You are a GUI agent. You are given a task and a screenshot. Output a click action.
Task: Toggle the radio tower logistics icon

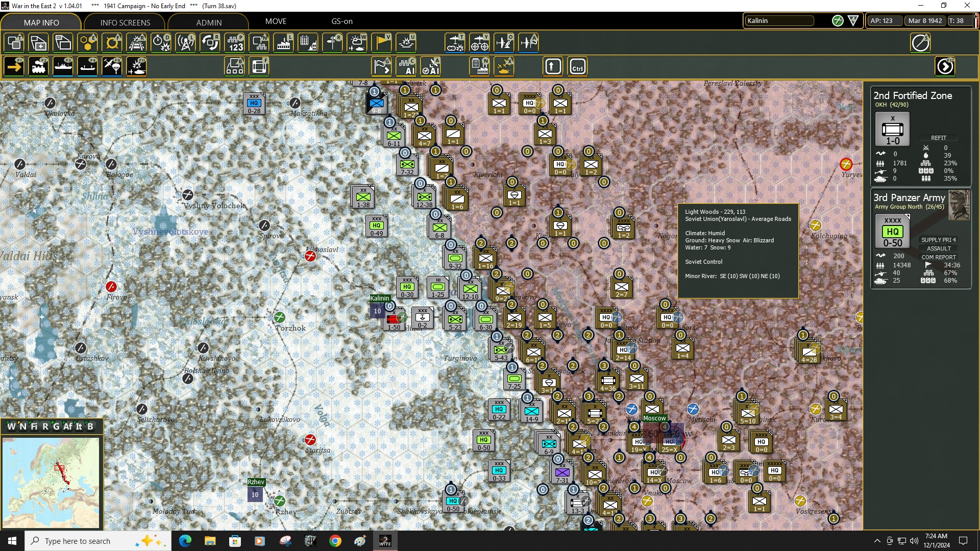186,43
